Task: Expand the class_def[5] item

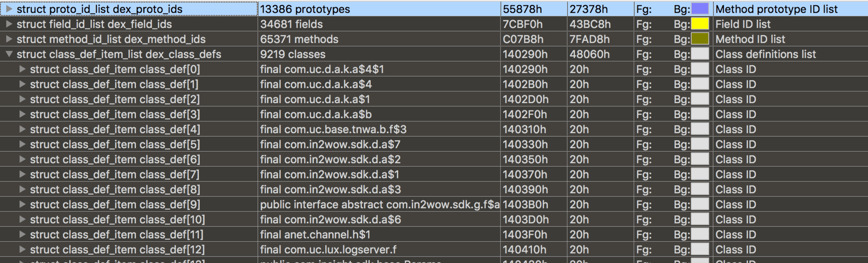Action: pyautogui.click(x=22, y=144)
